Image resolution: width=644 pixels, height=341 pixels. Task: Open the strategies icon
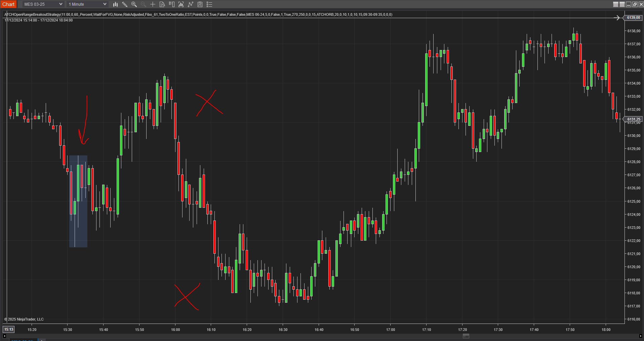point(200,4)
